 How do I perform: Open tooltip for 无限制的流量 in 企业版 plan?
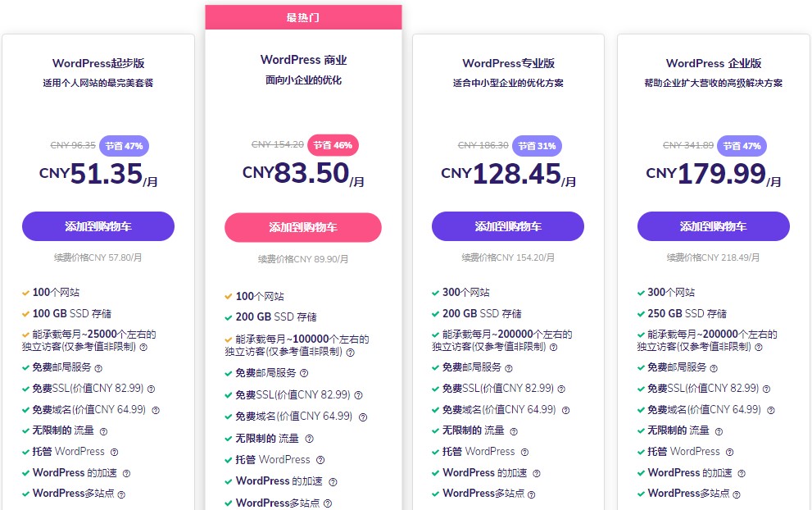coord(718,430)
